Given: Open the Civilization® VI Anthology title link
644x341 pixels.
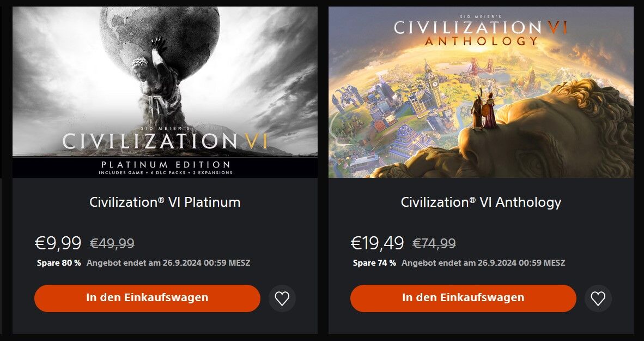Looking at the screenshot, I should (481, 202).
